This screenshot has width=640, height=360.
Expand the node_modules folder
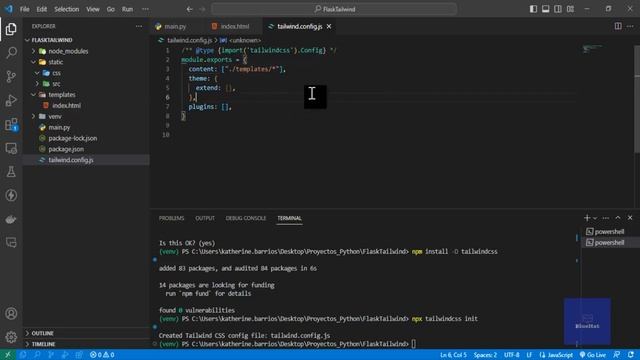tap(33, 51)
